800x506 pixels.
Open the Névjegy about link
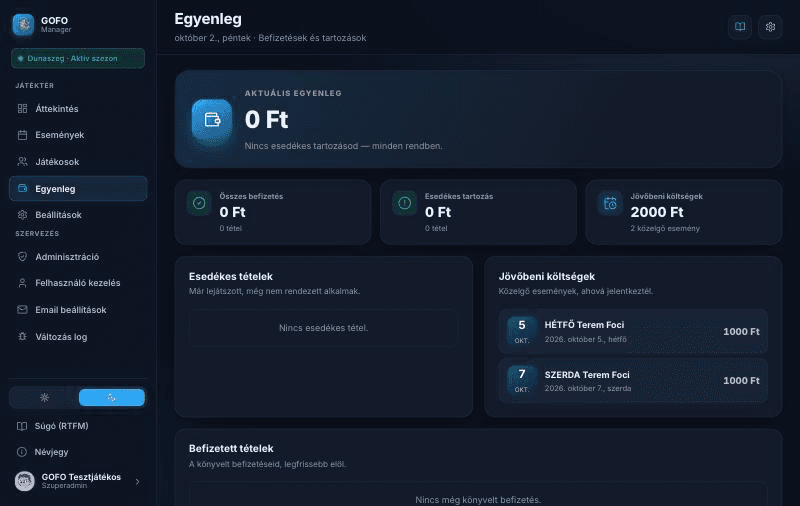(x=78, y=452)
